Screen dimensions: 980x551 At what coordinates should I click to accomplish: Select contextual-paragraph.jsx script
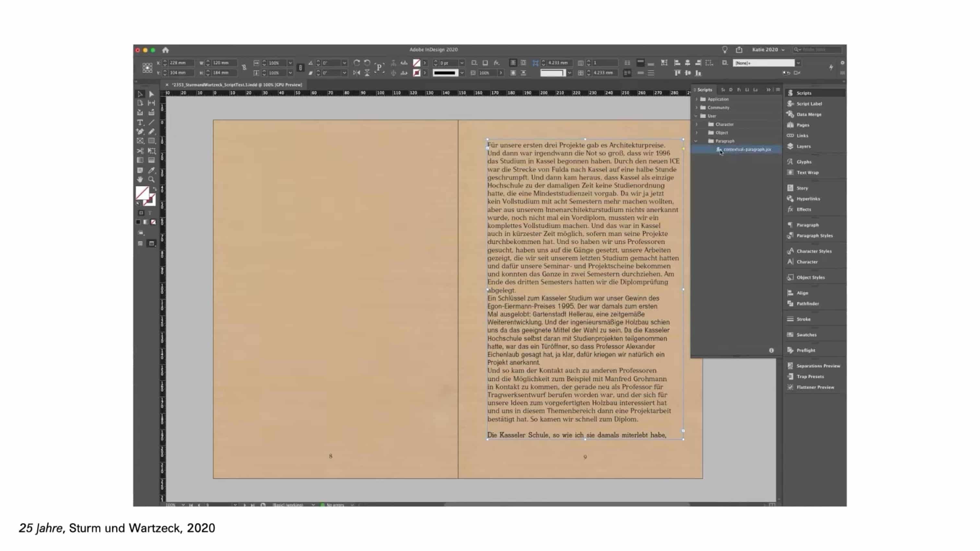tap(747, 149)
